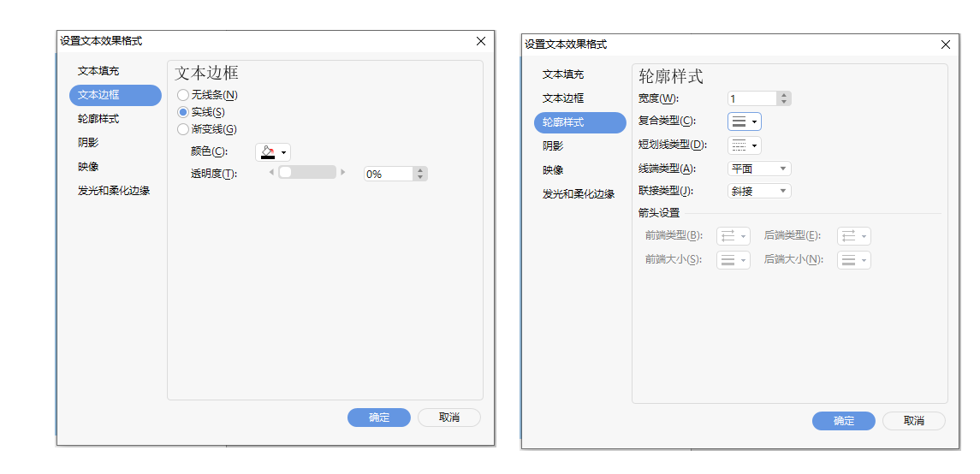The image size is (980, 474).
Task: Click 取消 in the left dialog
Action: [448, 418]
